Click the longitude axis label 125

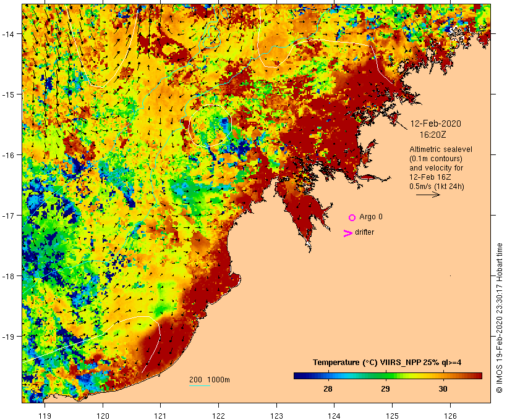point(393,416)
